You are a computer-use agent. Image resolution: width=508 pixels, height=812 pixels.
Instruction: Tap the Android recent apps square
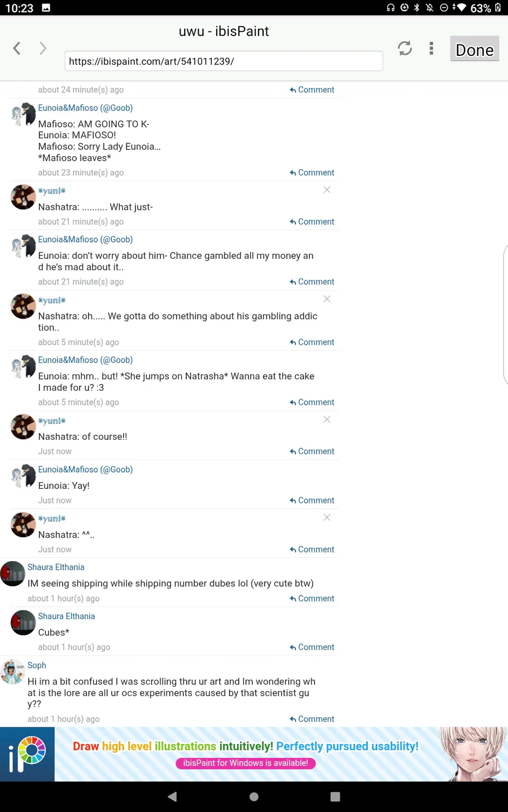tap(335, 797)
